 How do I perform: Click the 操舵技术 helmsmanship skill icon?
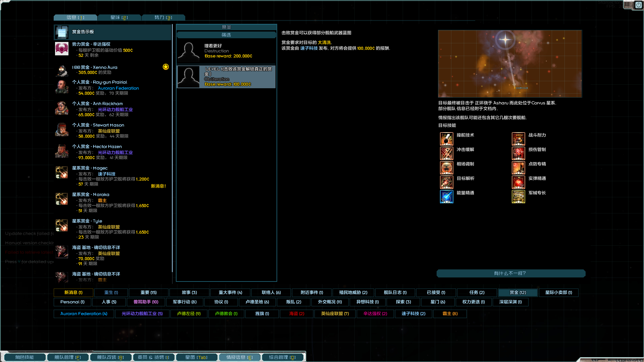click(x=446, y=139)
